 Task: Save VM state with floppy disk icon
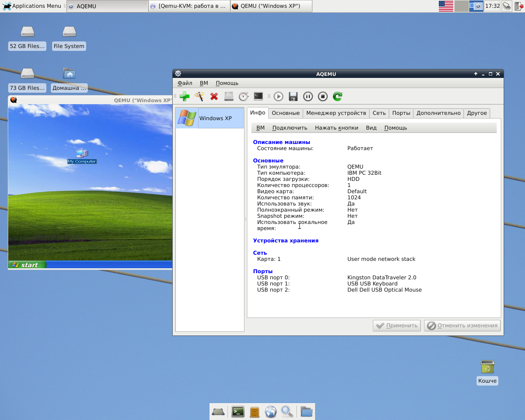coord(293,96)
